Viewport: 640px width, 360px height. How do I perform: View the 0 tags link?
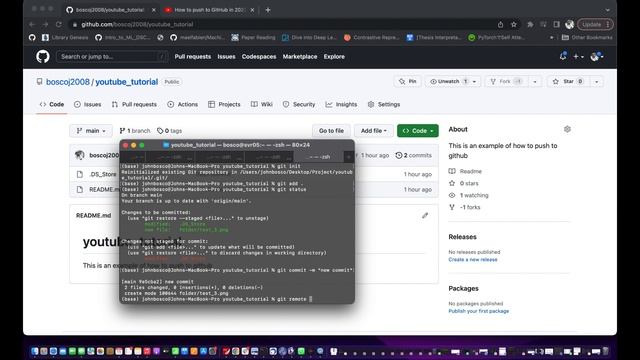[x=169, y=131]
